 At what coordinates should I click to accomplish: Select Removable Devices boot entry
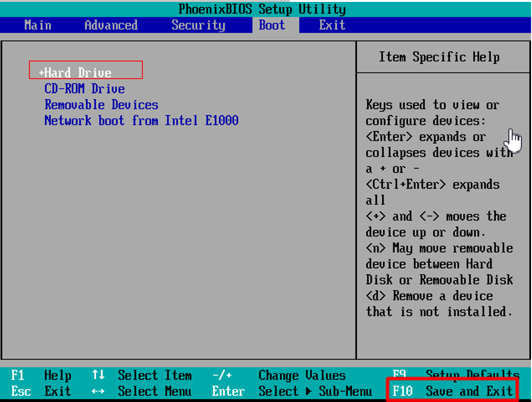click(x=101, y=105)
